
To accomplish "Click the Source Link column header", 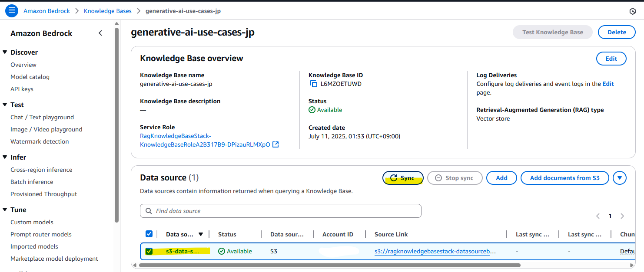I will (391, 234).
